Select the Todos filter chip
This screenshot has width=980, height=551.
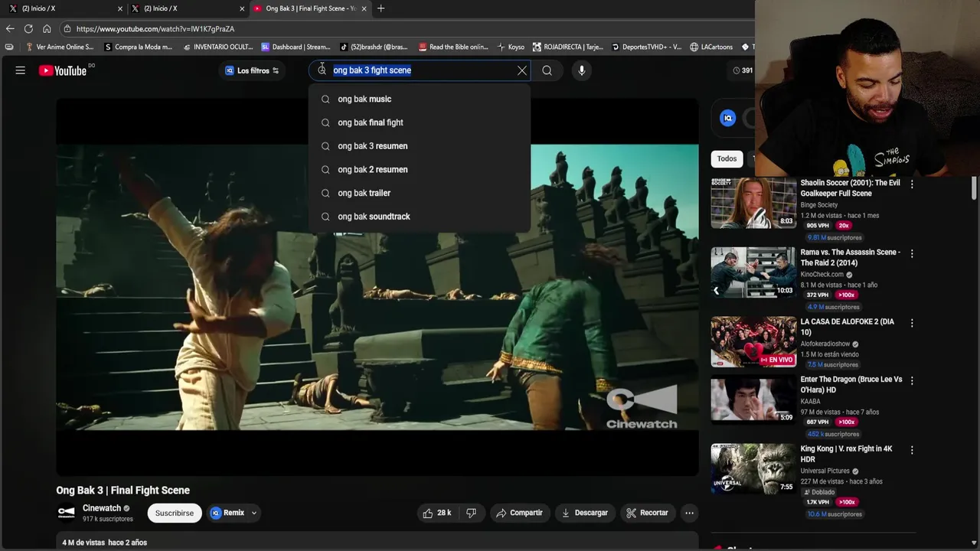click(727, 158)
